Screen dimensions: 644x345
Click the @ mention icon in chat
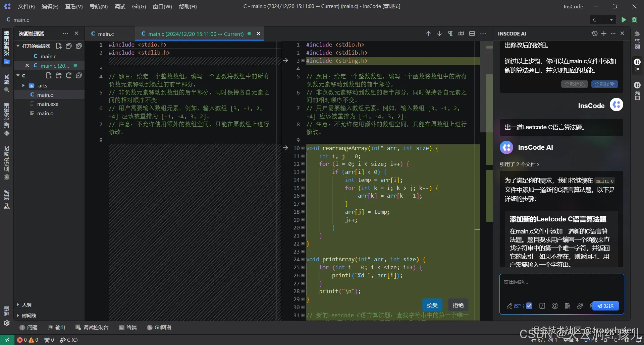[x=555, y=306]
